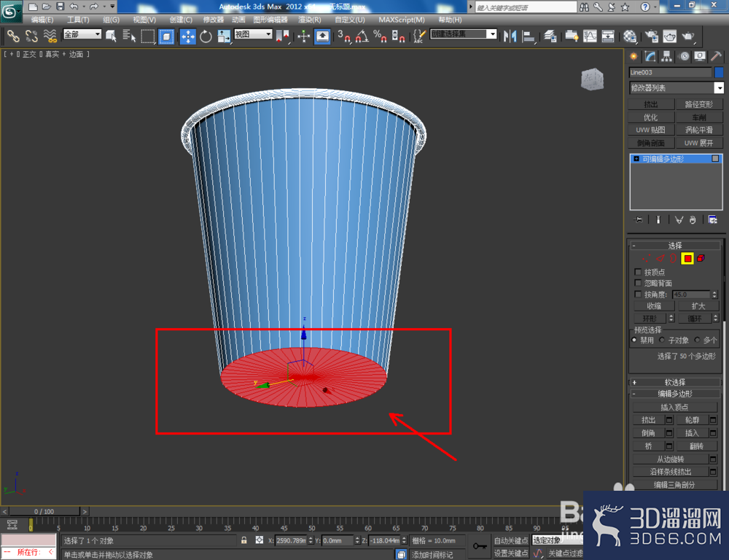Viewport: 729px width, 560px height.
Task: Click the Mirror tool icon
Action: (510, 36)
